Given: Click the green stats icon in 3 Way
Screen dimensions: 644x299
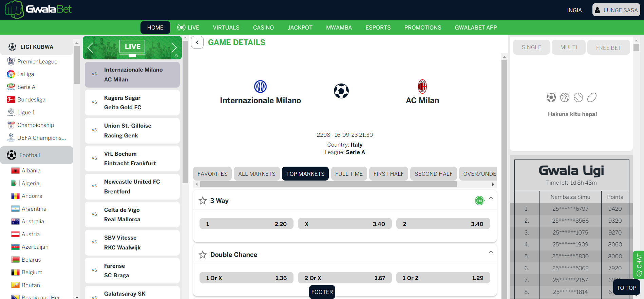Looking at the screenshot, I should click(x=479, y=201).
